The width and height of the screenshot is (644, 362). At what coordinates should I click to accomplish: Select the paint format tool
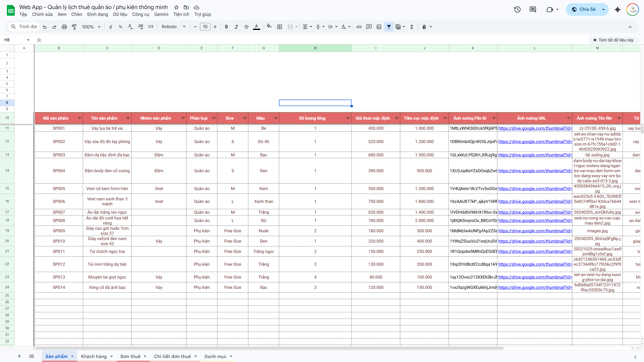coord(74,27)
